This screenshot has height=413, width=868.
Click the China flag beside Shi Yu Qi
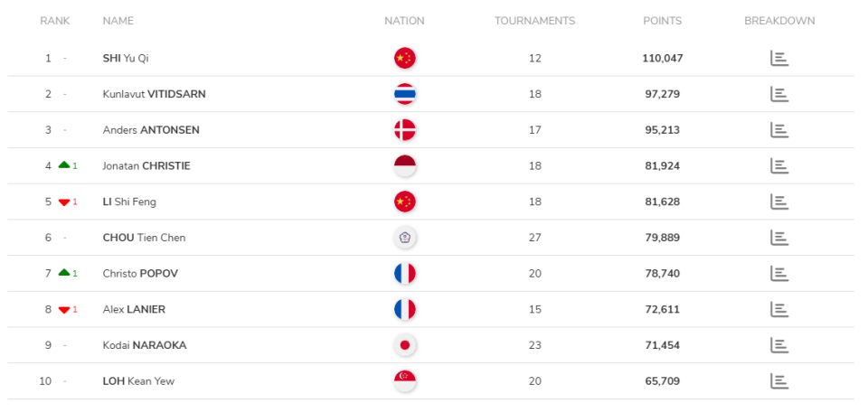pos(404,58)
